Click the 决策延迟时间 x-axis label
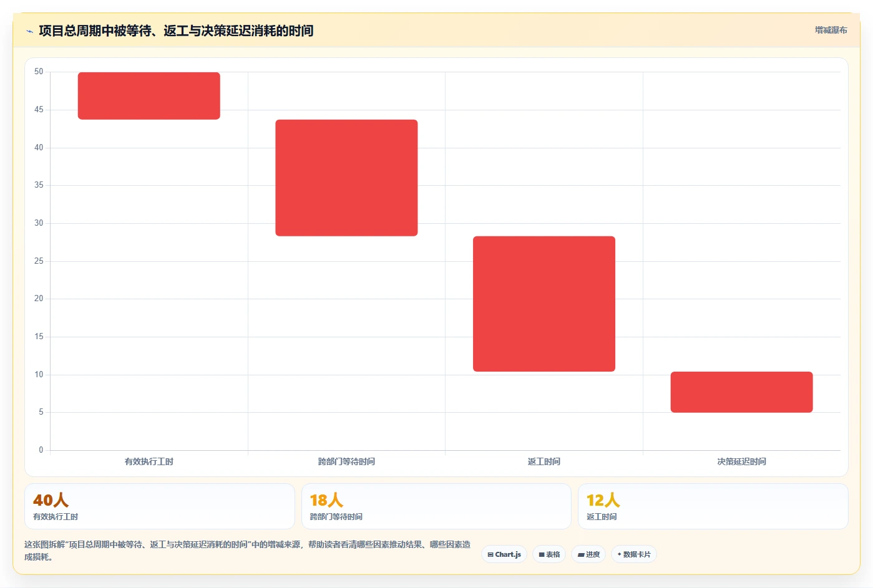Viewport: 873px width, 588px height. click(741, 461)
